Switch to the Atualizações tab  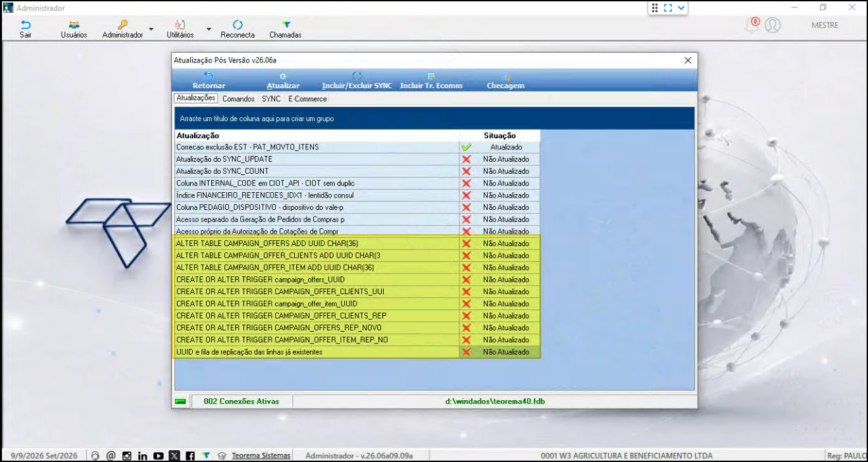click(196, 98)
